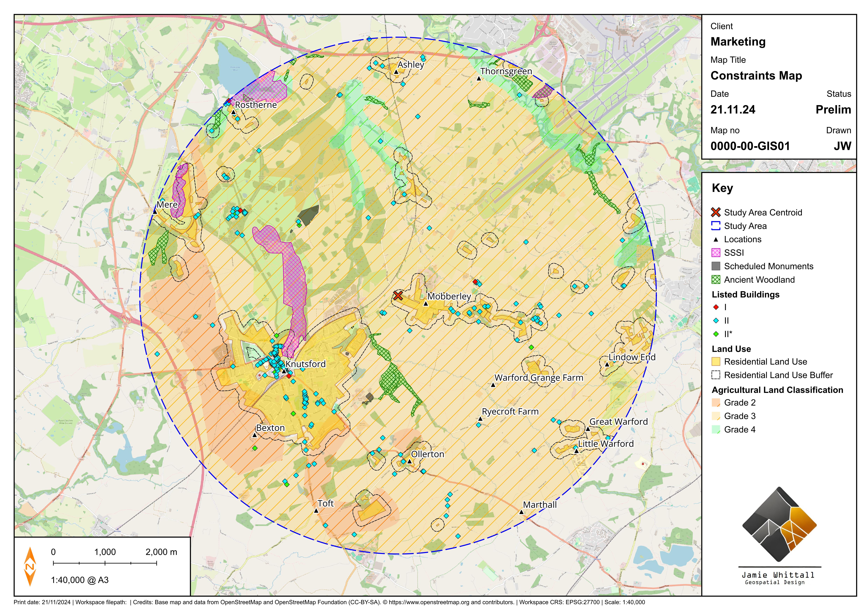The height and width of the screenshot is (614, 868).
Task: Select the Scheduled Monuments key symbol
Action: (x=716, y=266)
